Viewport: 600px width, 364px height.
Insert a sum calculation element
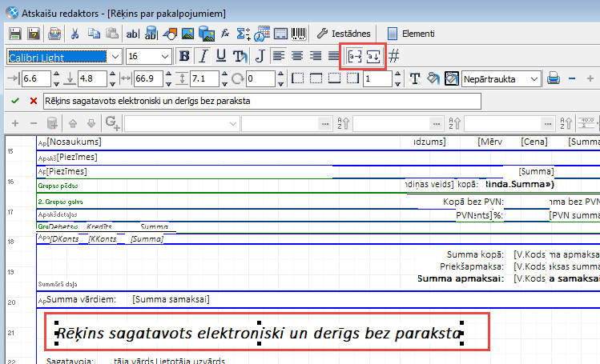[x=243, y=34]
